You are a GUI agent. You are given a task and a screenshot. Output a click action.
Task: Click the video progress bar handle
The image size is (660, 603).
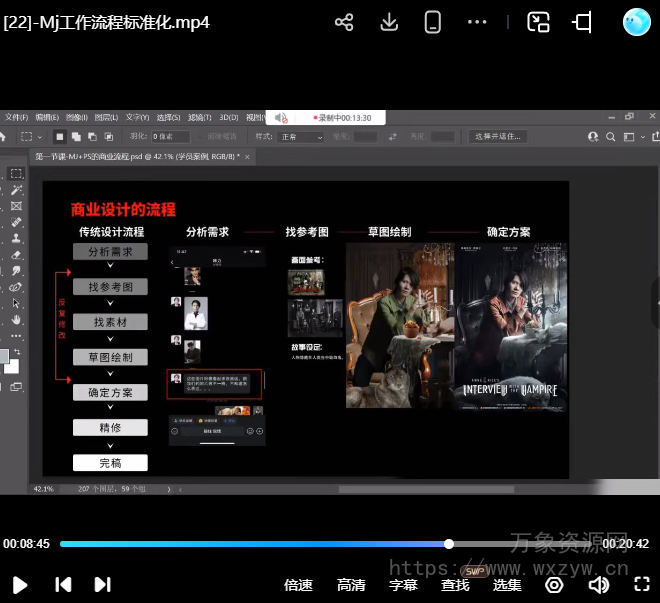pyautogui.click(x=449, y=544)
